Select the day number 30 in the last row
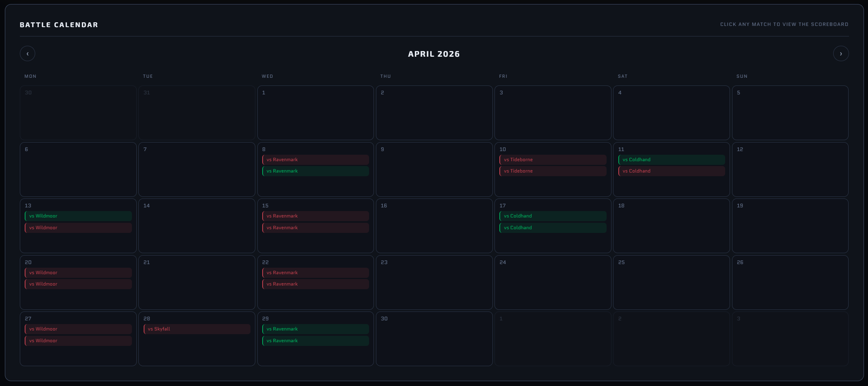The height and width of the screenshot is (386, 868). (384, 319)
